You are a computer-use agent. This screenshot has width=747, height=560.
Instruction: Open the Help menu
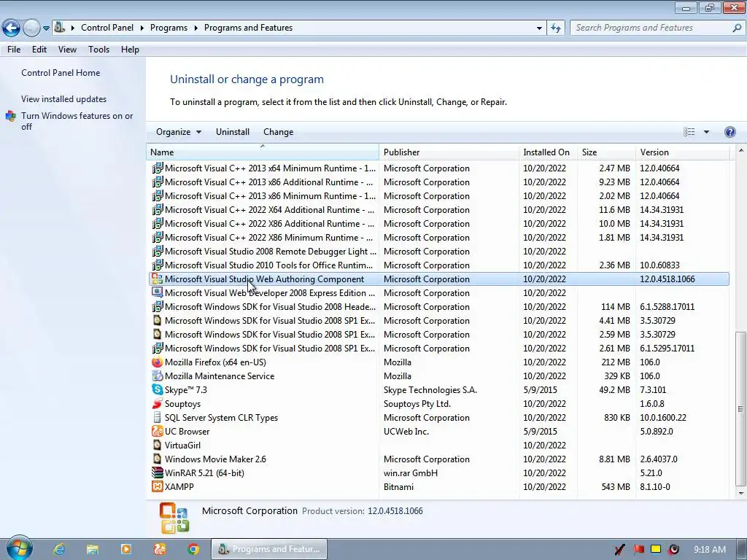(x=130, y=50)
